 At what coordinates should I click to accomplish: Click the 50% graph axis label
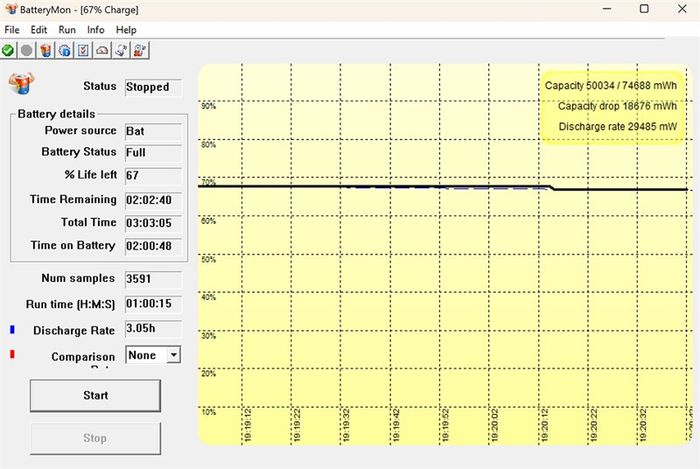point(208,259)
